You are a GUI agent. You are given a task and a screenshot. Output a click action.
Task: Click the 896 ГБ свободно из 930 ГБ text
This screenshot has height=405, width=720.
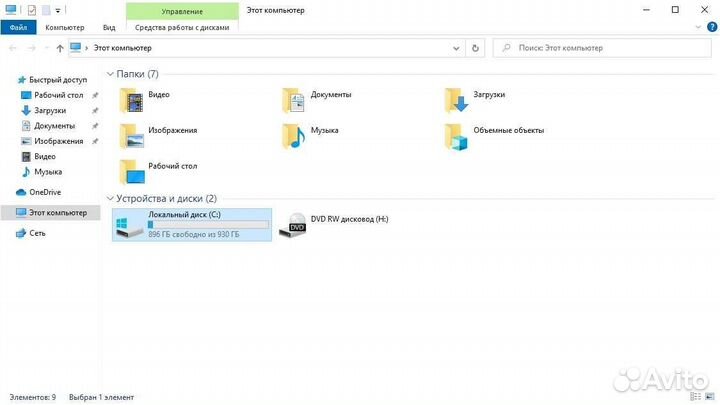[193, 235]
